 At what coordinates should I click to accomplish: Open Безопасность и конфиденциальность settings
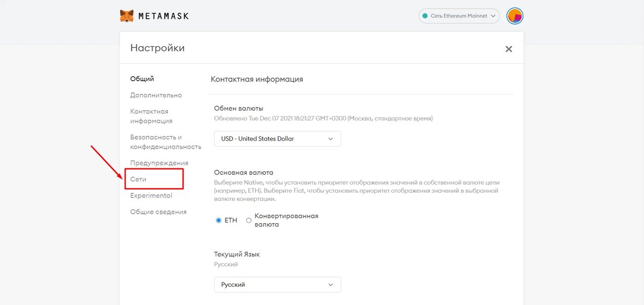pos(166,142)
